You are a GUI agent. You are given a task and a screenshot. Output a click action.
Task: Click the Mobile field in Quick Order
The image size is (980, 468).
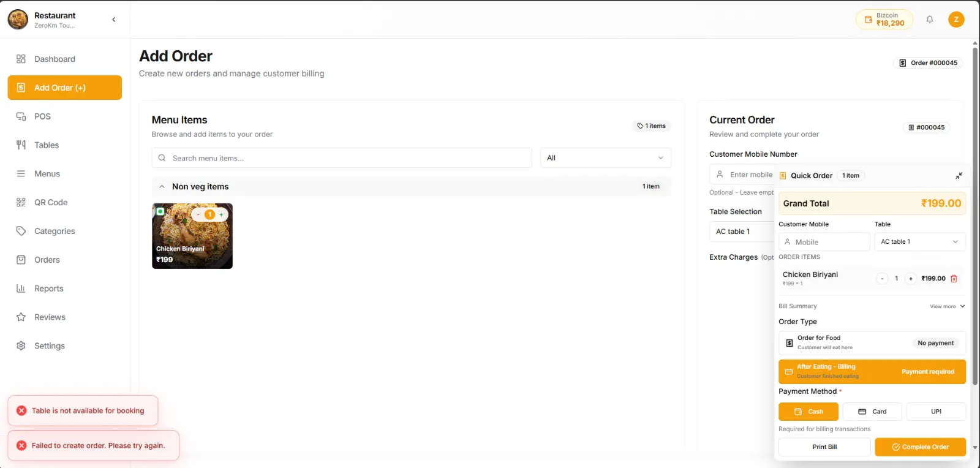[824, 242]
